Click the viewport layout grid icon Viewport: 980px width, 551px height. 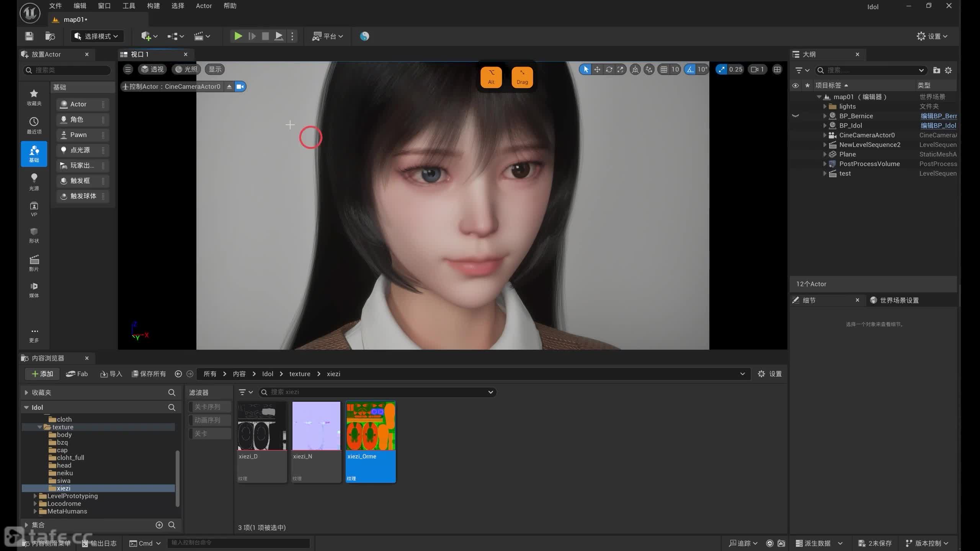777,69
